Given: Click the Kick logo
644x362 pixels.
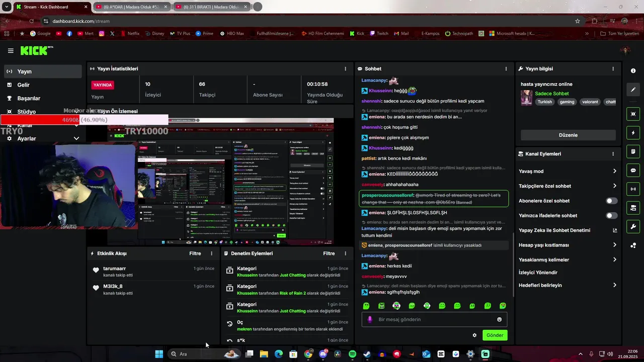Looking at the screenshot, I should 36,50.
